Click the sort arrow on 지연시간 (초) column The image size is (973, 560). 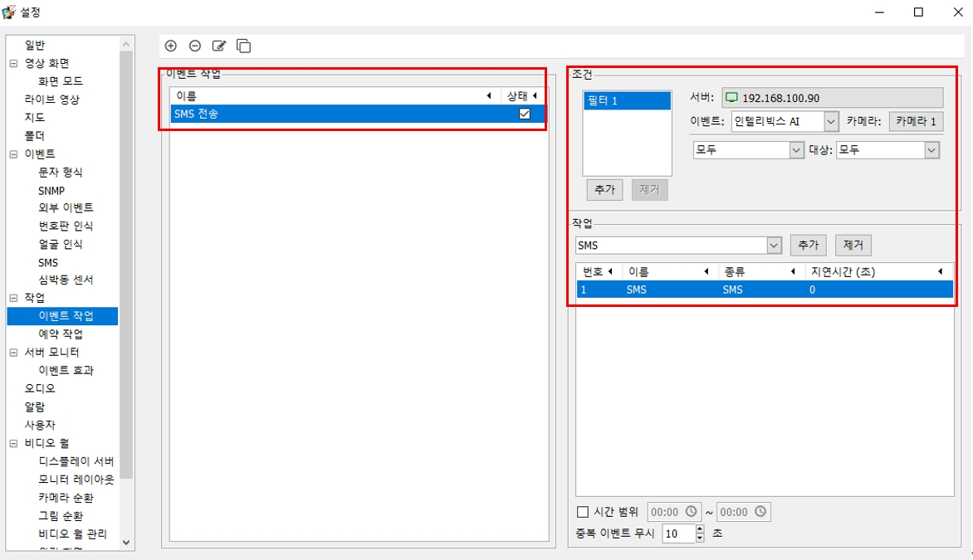(941, 271)
